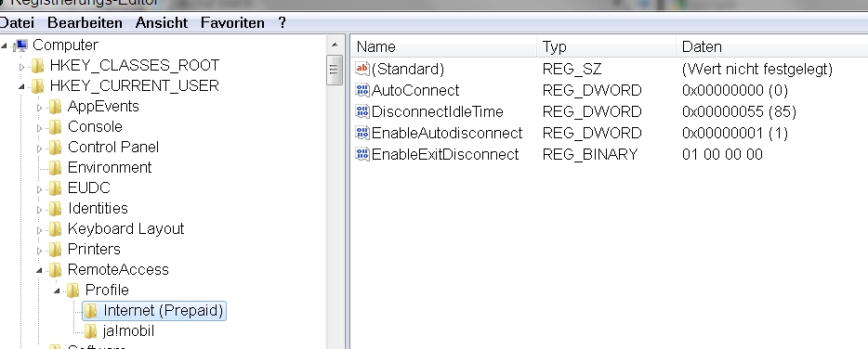868x349 pixels.
Task: Select the HKEY_CURRENT_USER label
Action: point(135,86)
